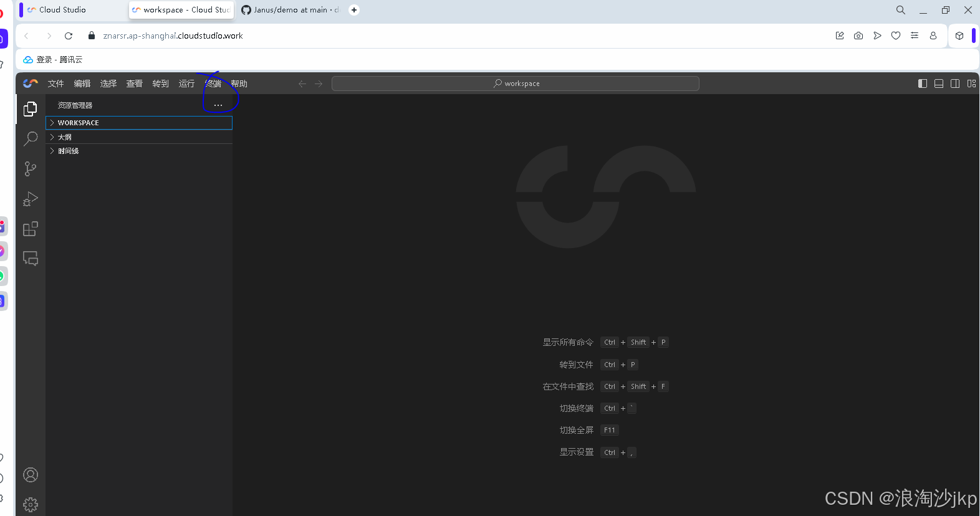Open the 登录 - 腾讯云 bookmark
980x516 pixels.
(x=53, y=60)
